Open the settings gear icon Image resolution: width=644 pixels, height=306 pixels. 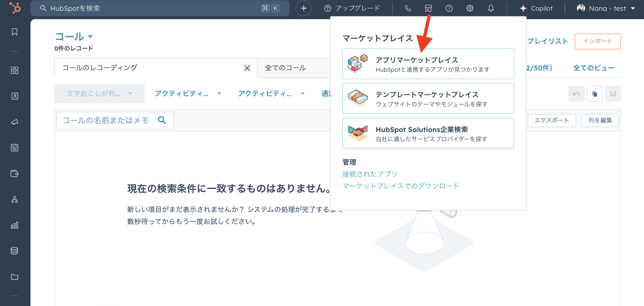click(x=470, y=8)
